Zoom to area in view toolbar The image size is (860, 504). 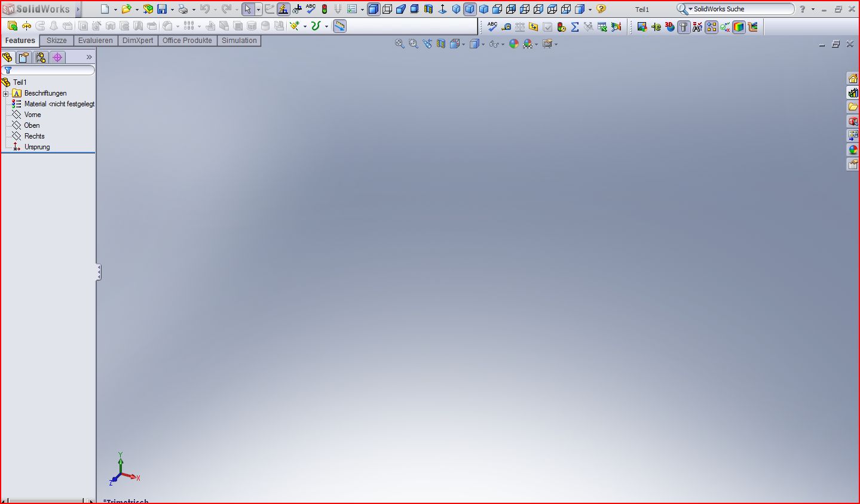pyautogui.click(x=414, y=44)
